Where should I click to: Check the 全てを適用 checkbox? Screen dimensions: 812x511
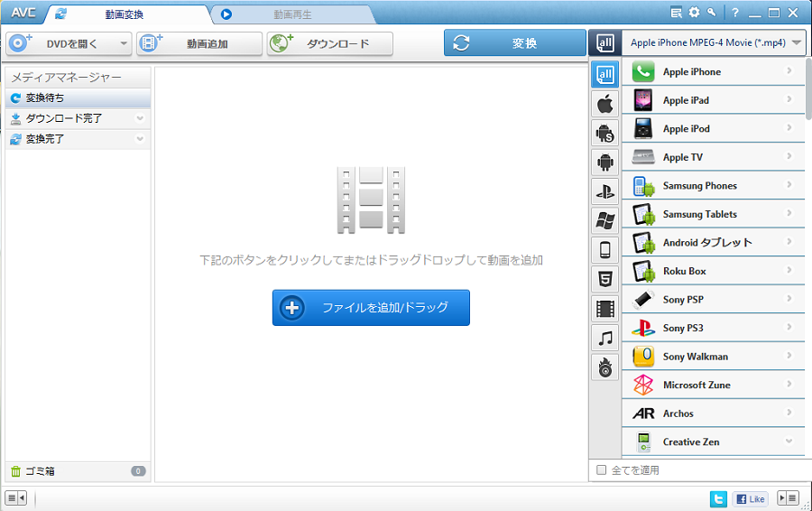pos(601,470)
